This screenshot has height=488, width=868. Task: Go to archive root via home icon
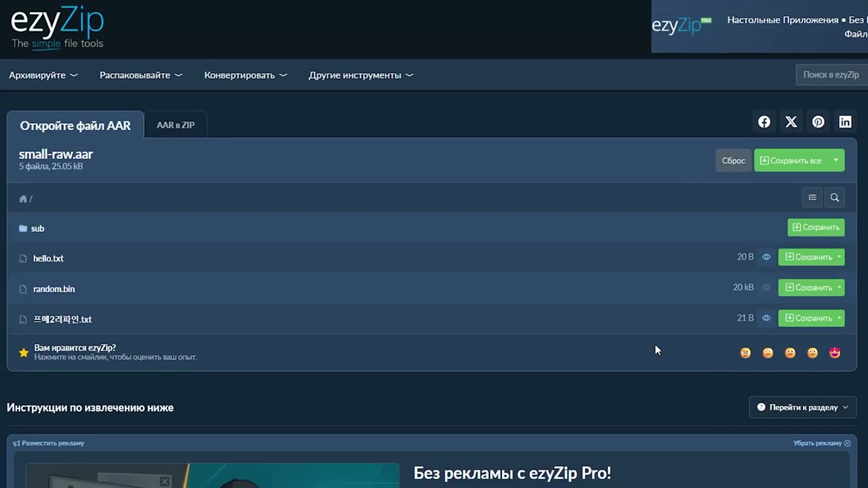(23, 199)
